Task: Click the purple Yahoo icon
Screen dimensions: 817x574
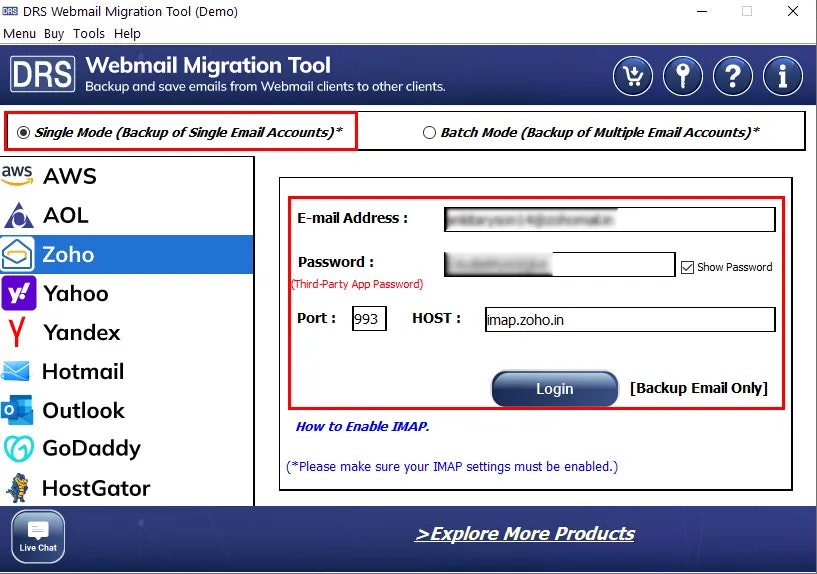Action: [x=19, y=293]
